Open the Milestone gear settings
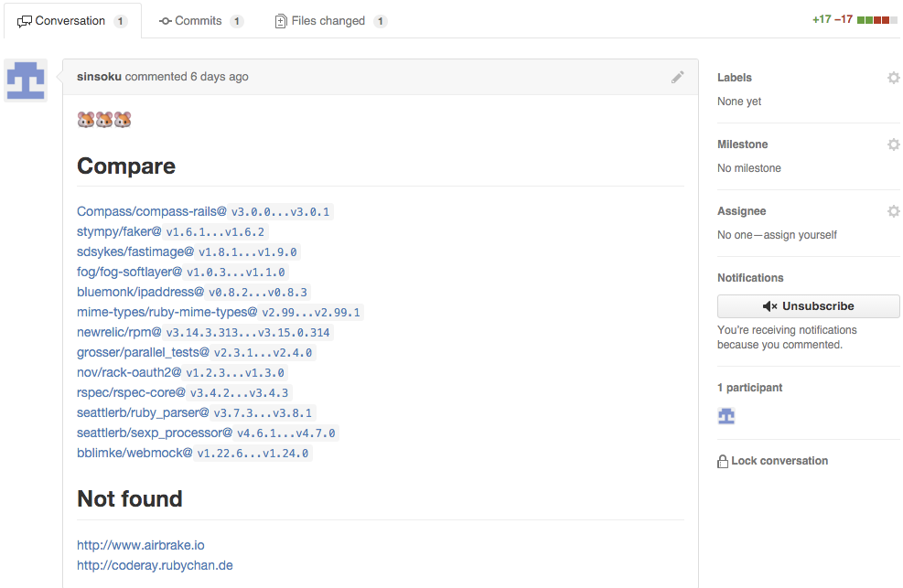Screen dimensions: 903x588 [x=893, y=144]
